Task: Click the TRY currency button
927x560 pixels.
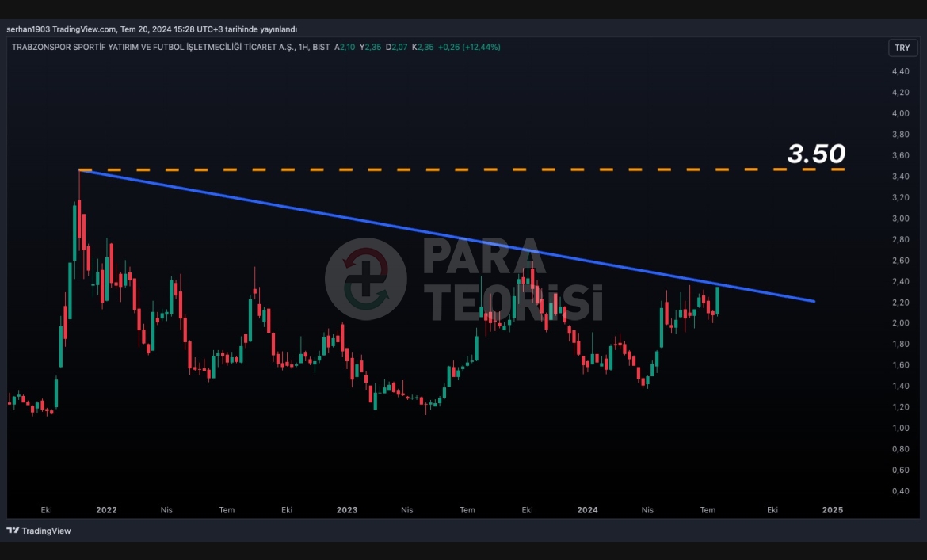Action: [902, 48]
